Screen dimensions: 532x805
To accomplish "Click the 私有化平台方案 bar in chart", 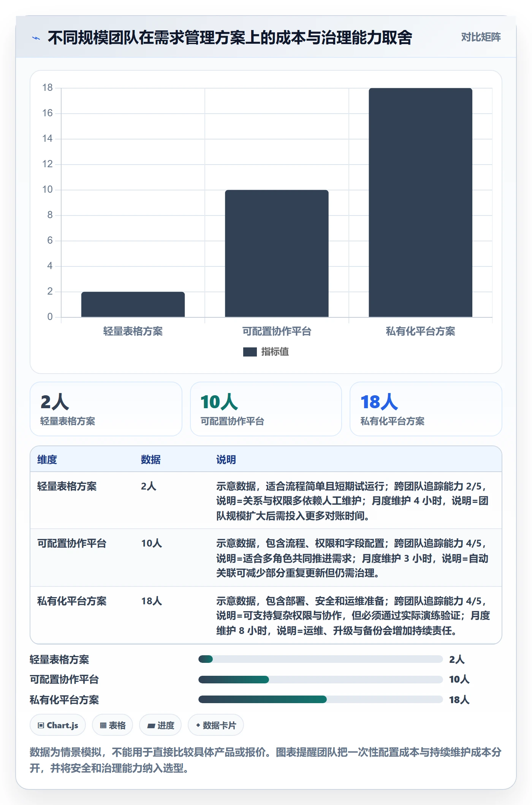I will pyautogui.click(x=420, y=203).
